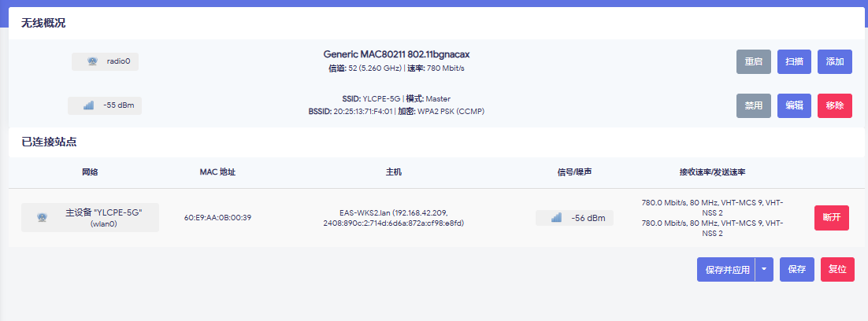This screenshot has width=868, height=321.
Task: Click the signal strength icon showing -56 dBm
Action: click(x=556, y=218)
